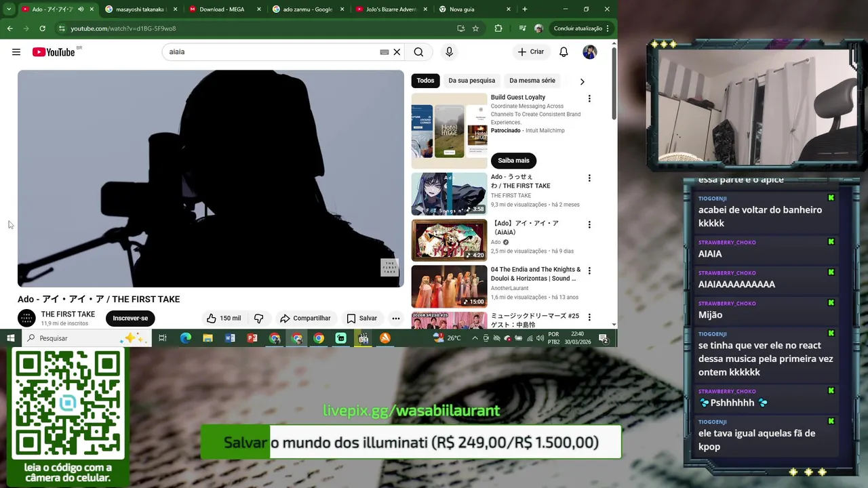The width and height of the screenshot is (868, 488).
Task: Show hidden system tray icons chevron
Action: pyautogui.click(x=475, y=338)
